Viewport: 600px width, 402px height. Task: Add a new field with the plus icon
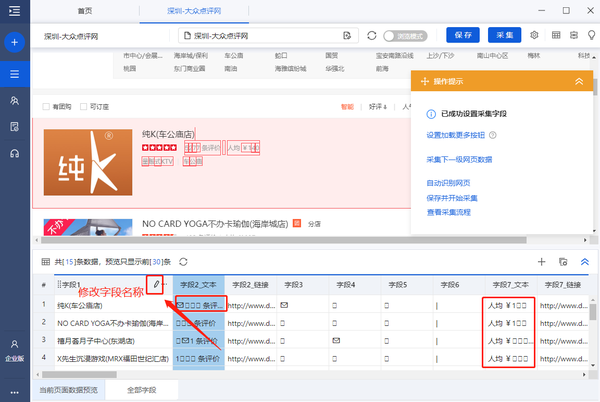click(541, 262)
